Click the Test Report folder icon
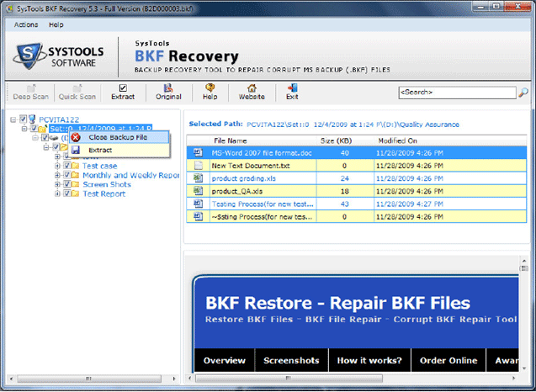Image resolution: width=536 pixels, height=392 pixels. [76, 193]
